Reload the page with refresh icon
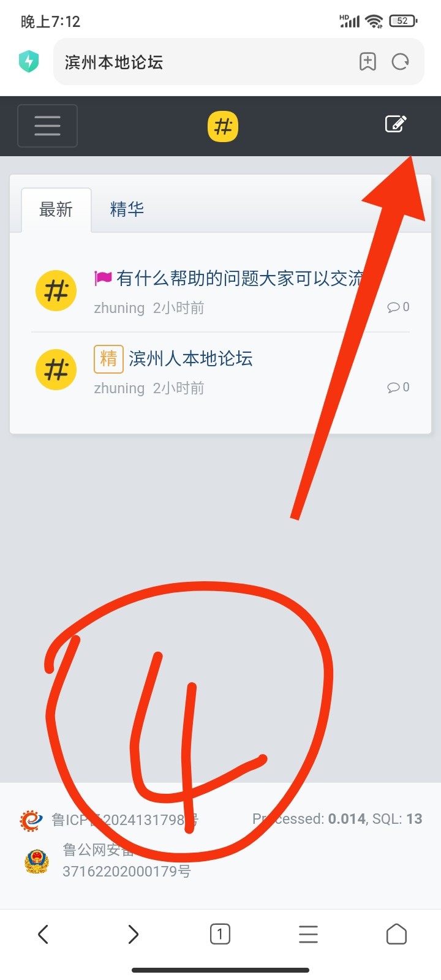Viewport: 441px width, 980px height. [x=401, y=61]
